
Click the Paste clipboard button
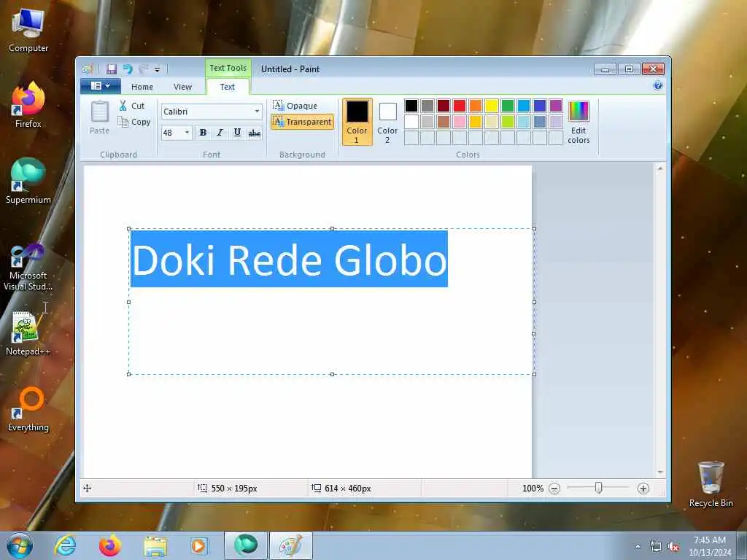click(x=99, y=117)
